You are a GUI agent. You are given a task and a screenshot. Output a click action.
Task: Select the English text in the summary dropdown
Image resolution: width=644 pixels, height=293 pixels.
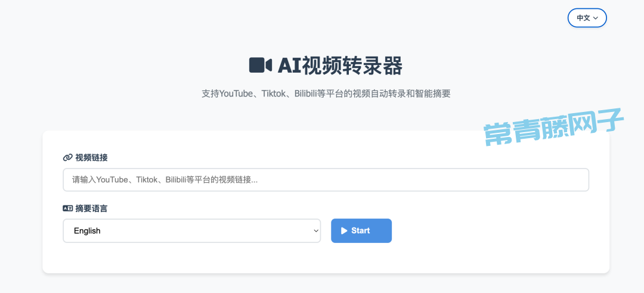pyautogui.click(x=87, y=230)
